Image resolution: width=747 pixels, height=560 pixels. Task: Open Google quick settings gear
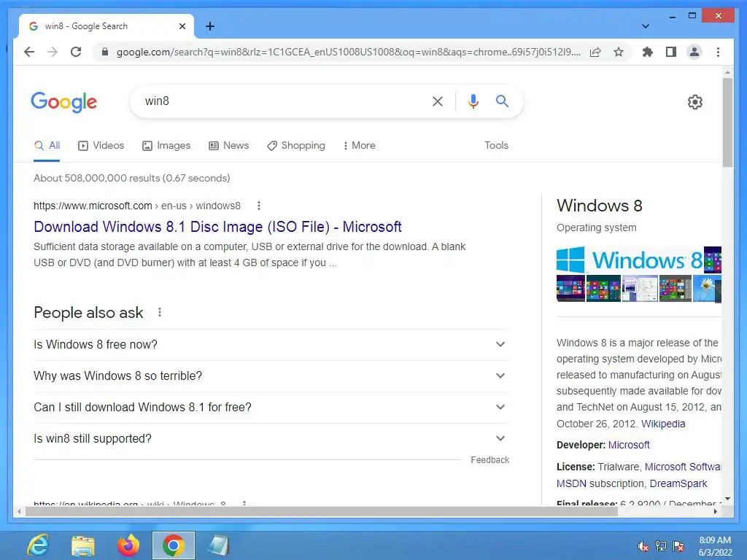[695, 102]
